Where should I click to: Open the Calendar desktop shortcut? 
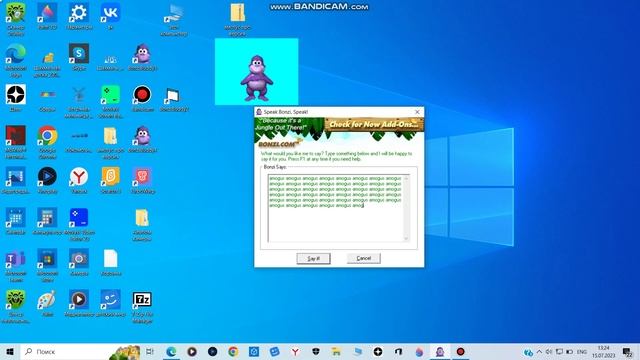(16, 221)
